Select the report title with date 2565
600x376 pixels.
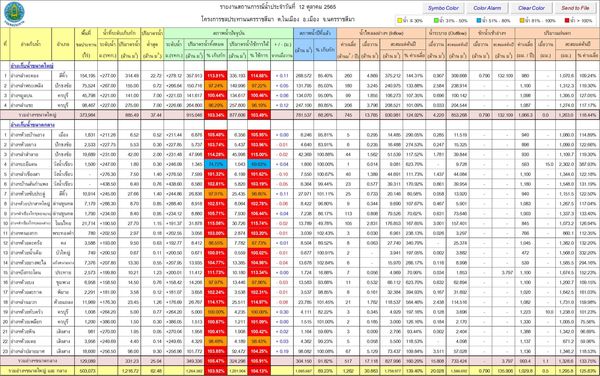(x=278, y=7)
